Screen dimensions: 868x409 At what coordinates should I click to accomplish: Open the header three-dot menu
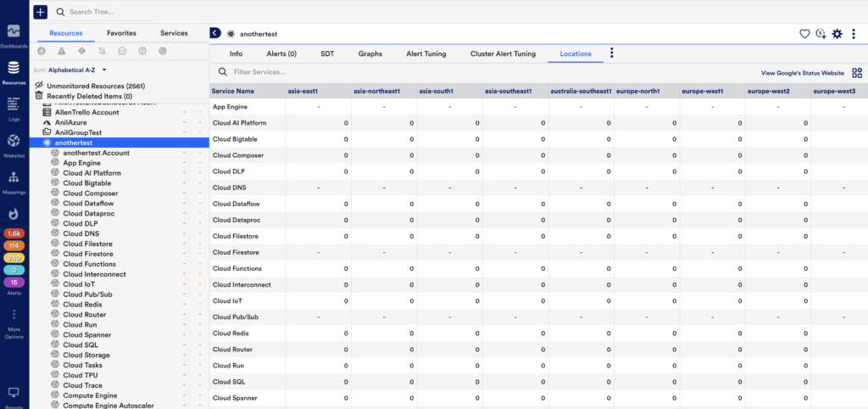pyautogui.click(x=854, y=34)
